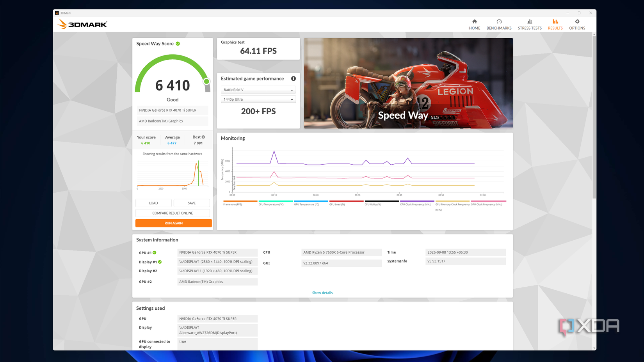This screenshot has width=644, height=362.
Task: Click the SystemInfo version v5.93.1517
Action: pos(466,261)
